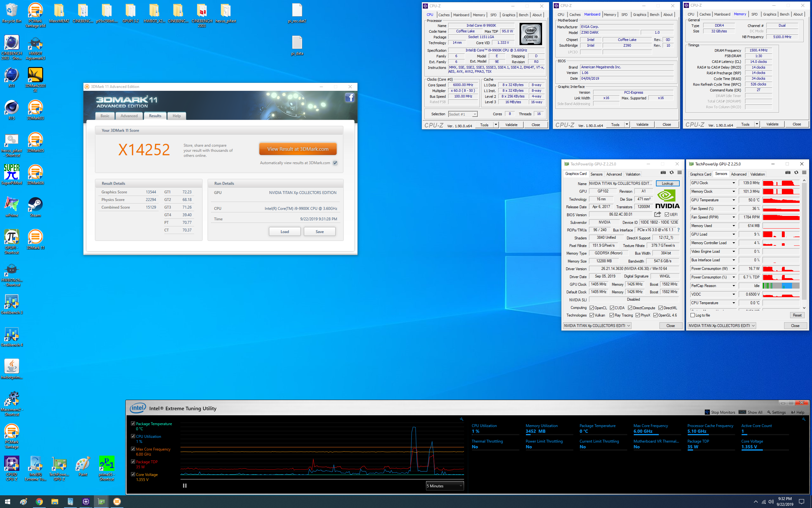Click Stop Monitors in Intel XTU
Image resolution: width=812 pixels, height=508 pixels.
pos(720,412)
